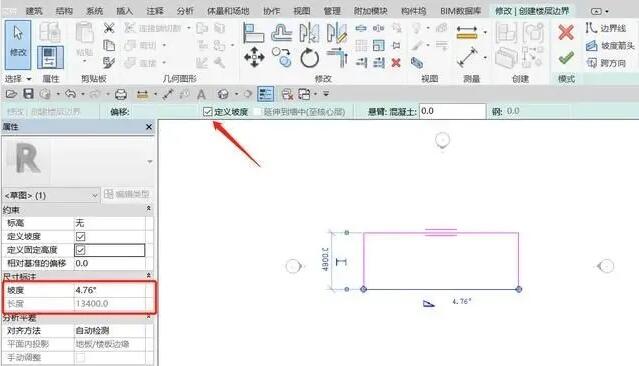Click the Default 3D View house icon
Screen dimensions: 639x366
click(223, 95)
